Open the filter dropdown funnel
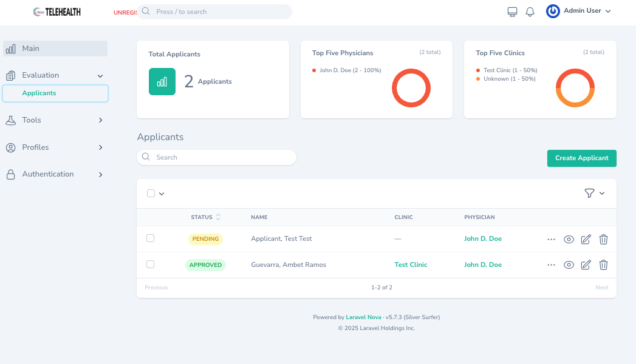The width and height of the screenshot is (636, 364). [594, 193]
